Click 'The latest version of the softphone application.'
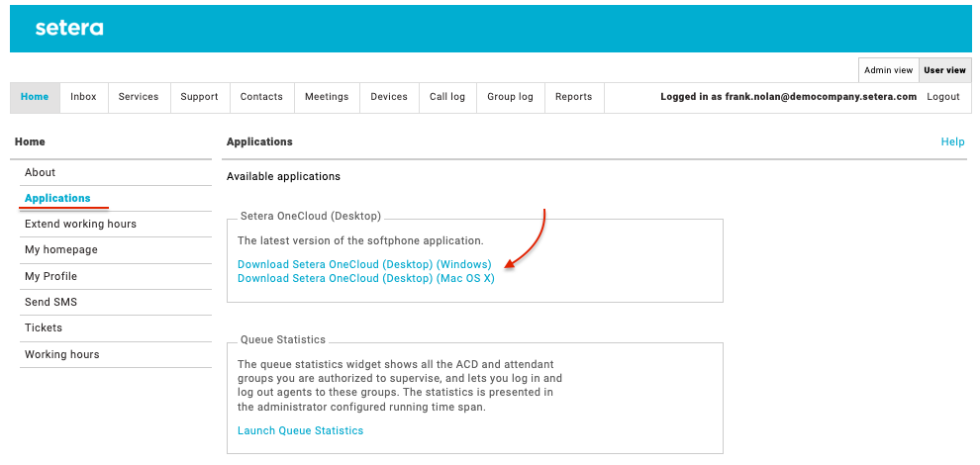The height and width of the screenshot is (465, 980). pyautogui.click(x=360, y=240)
